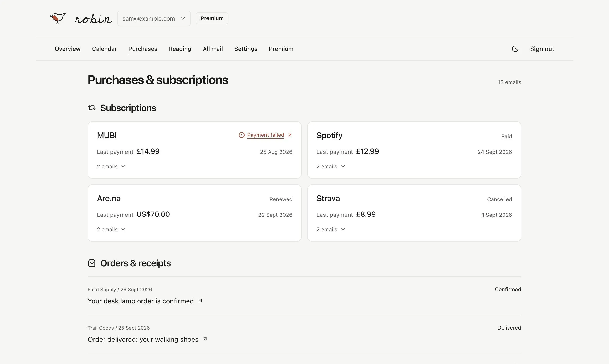Go to the Overview tab
The height and width of the screenshot is (364, 609).
click(x=68, y=49)
